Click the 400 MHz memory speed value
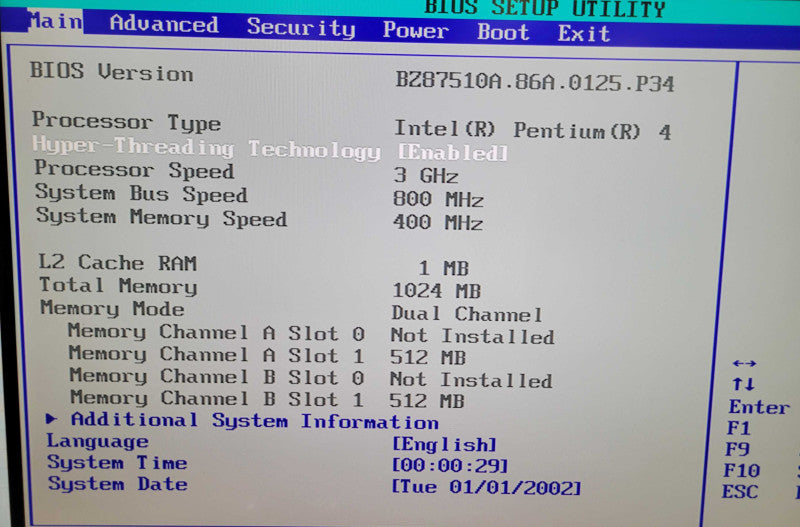 tap(438, 222)
